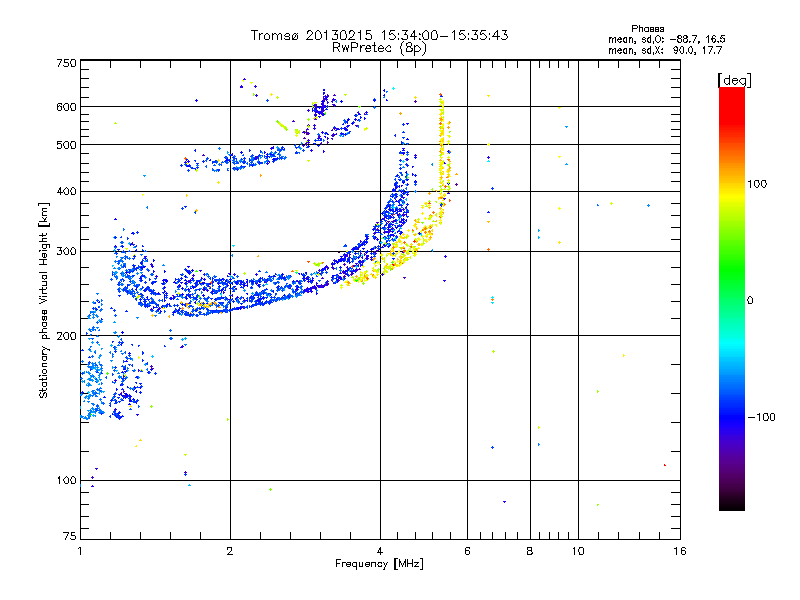The image size is (800, 600).
Task: Select the 'mean, sd,X: 90.0, 17.7' line
Action: click(665, 50)
